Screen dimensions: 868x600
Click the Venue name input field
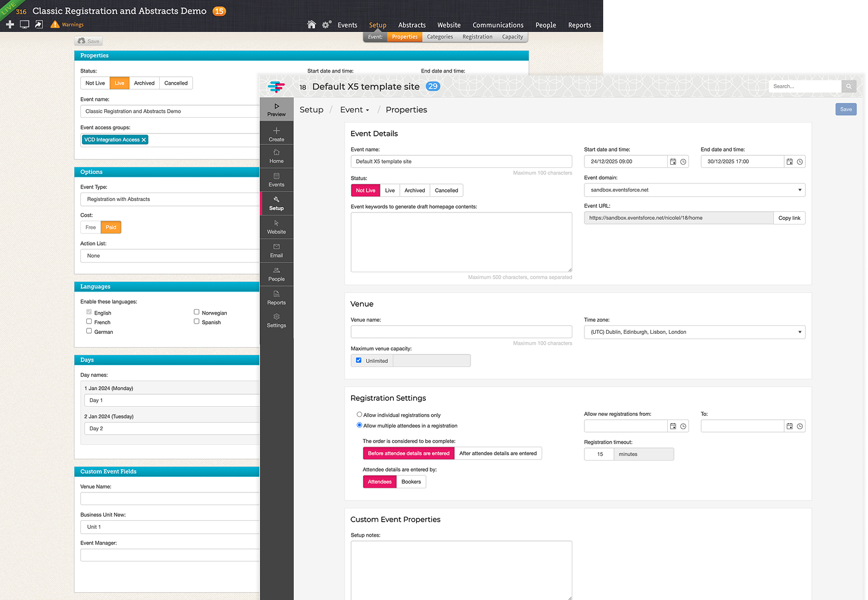[461, 332]
